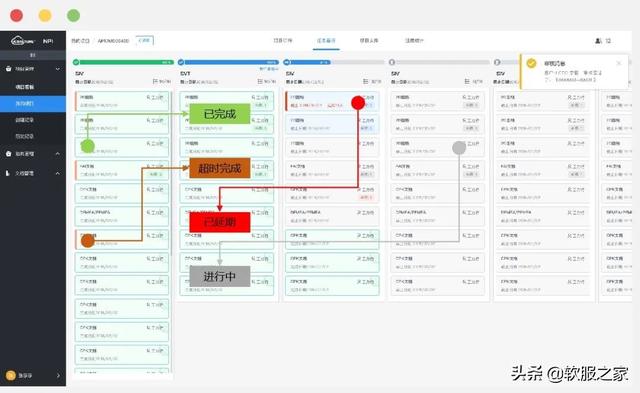Collapse the first sidebar section with its chevron

coord(58,69)
